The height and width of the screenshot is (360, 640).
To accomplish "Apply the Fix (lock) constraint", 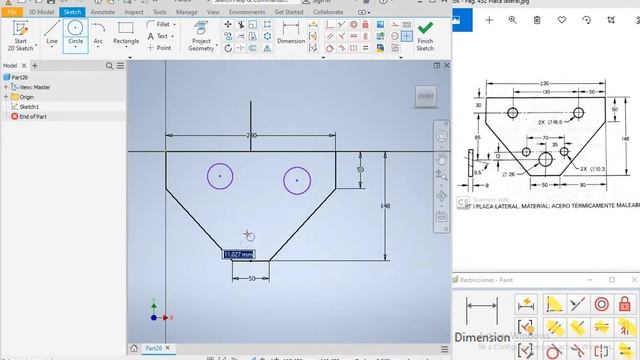I will coord(365,24).
